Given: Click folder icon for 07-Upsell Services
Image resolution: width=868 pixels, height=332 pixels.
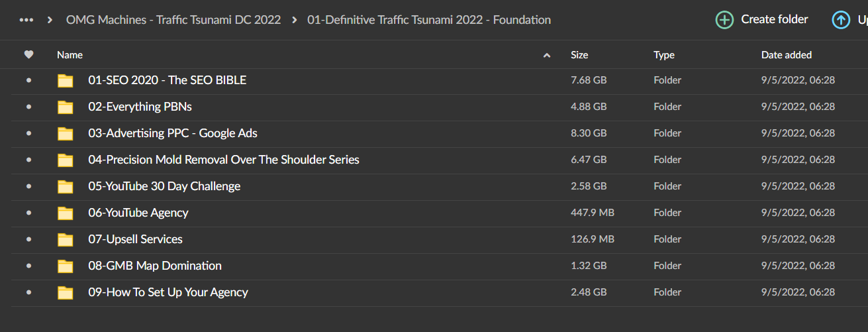Looking at the screenshot, I should [65, 239].
